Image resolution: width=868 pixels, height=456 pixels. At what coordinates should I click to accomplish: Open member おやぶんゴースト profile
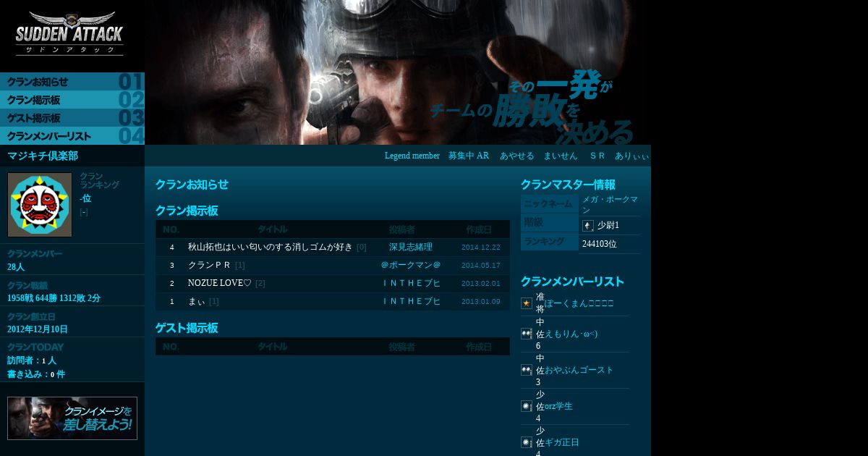(579, 370)
